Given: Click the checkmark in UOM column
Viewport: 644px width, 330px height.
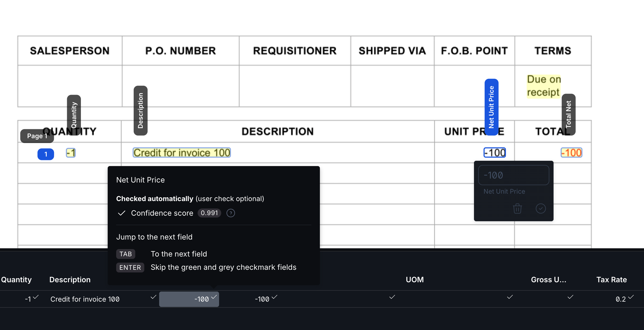Looking at the screenshot, I should 392,297.
